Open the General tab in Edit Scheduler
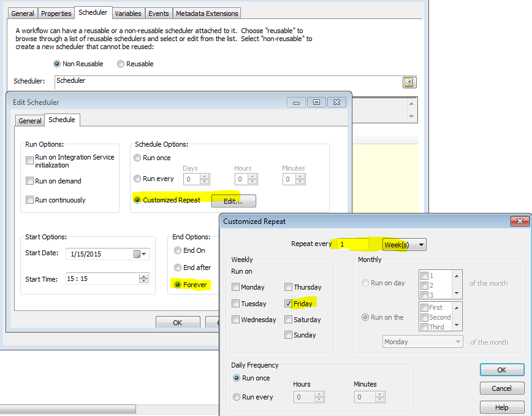 pyautogui.click(x=29, y=120)
